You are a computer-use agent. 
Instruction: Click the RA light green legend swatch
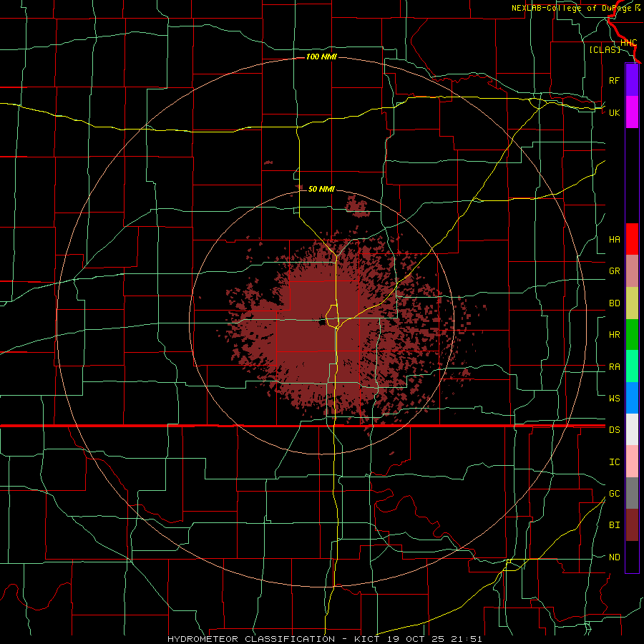tap(632, 366)
